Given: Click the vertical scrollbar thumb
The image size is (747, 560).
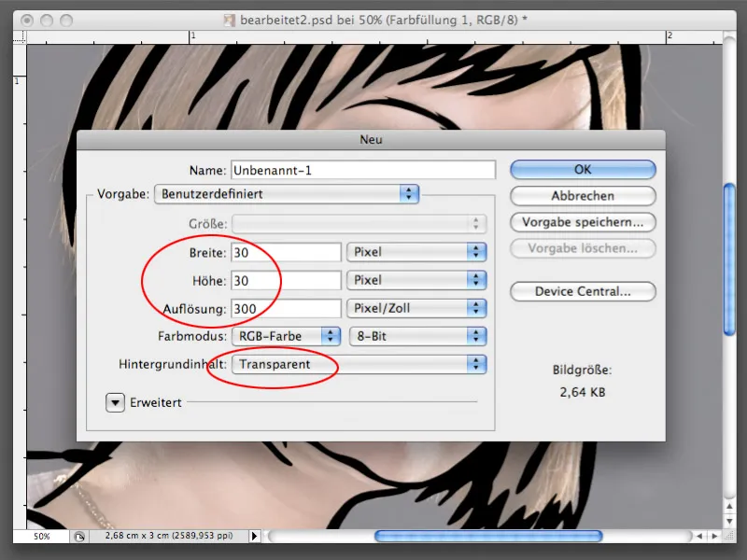Looking at the screenshot, I should [729, 260].
